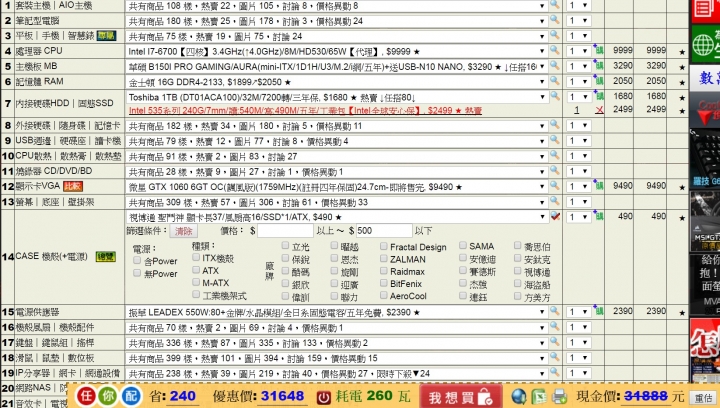This screenshot has height=408, width=720.
Task: Tick the ITX機殼 type checkbox
Action: pyautogui.click(x=196, y=257)
